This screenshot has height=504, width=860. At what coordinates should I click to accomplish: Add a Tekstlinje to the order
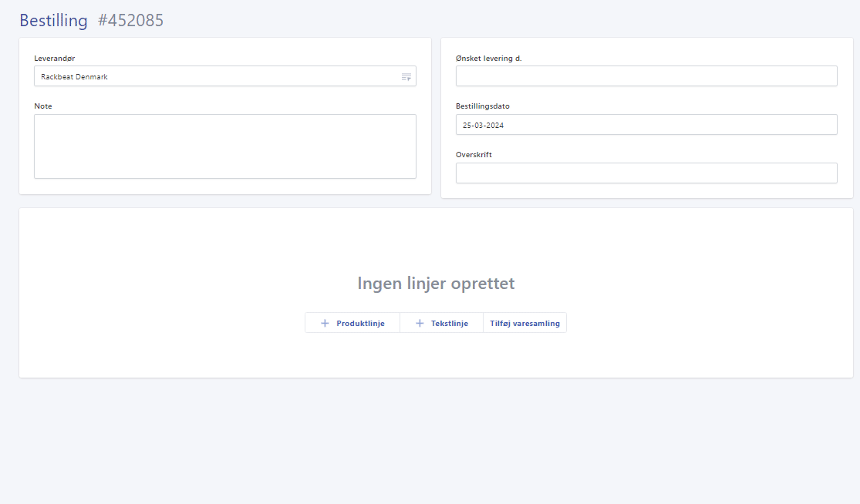[x=441, y=323]
